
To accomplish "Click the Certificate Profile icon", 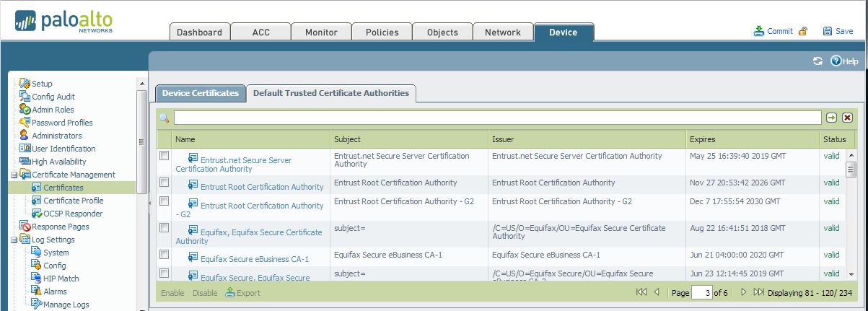I will point(37,201).
